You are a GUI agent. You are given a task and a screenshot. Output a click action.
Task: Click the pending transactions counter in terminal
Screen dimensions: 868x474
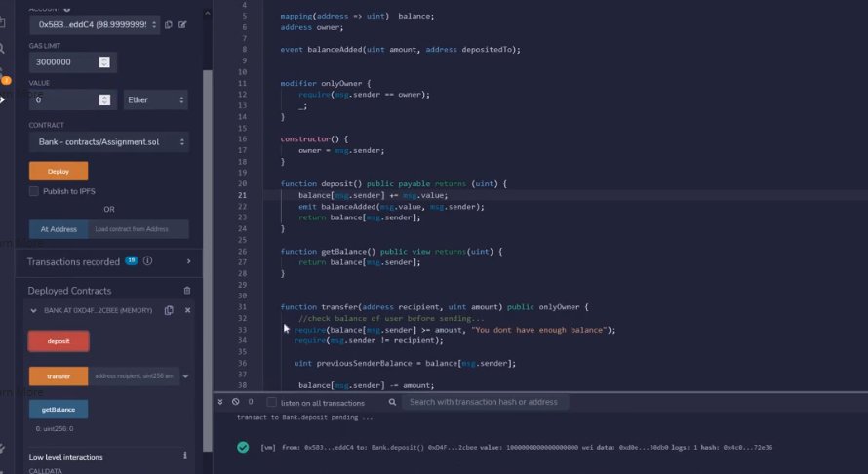click(x=251, y=402)
